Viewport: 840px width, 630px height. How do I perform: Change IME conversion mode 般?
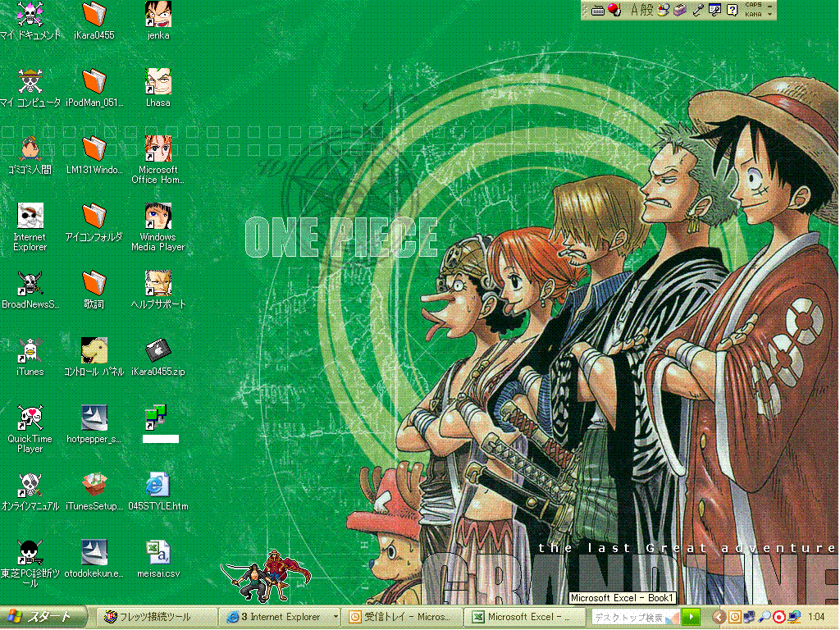click(x=647, y=10)
